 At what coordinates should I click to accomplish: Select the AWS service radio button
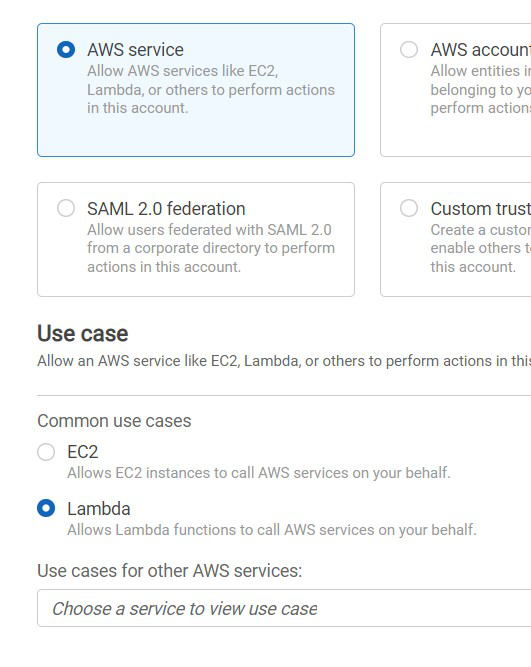point(66,50)
